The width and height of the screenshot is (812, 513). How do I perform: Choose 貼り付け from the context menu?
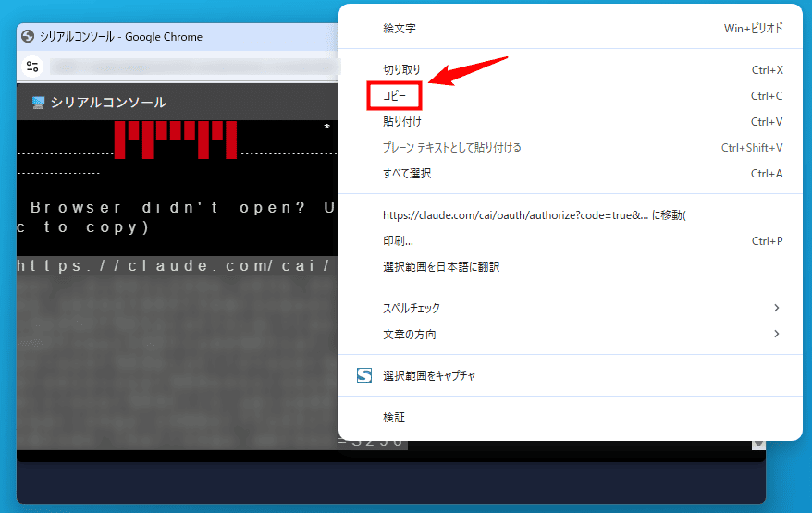pos(571,122)
